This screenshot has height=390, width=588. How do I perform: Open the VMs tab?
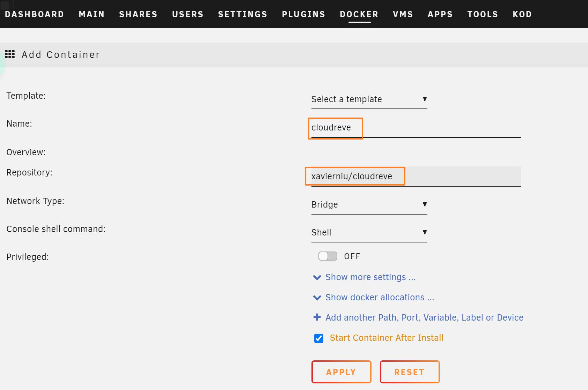tap(403, 14)
